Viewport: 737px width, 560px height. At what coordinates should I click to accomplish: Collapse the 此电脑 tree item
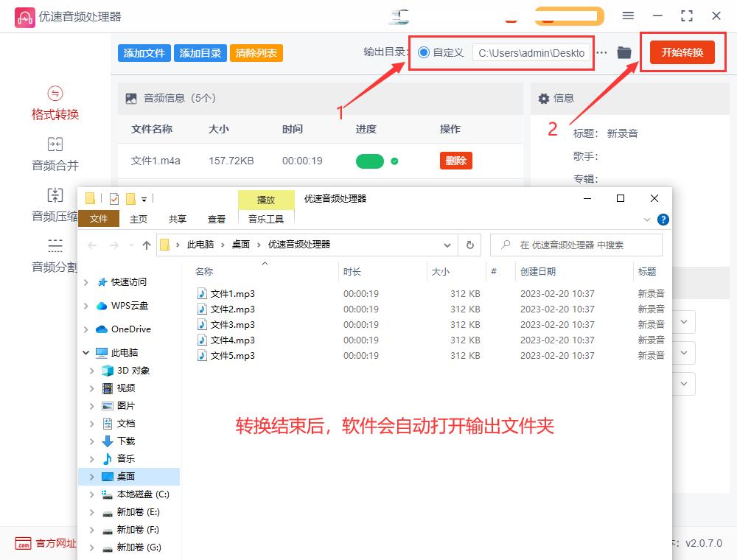pyautogui.click(x=85, y=352)
